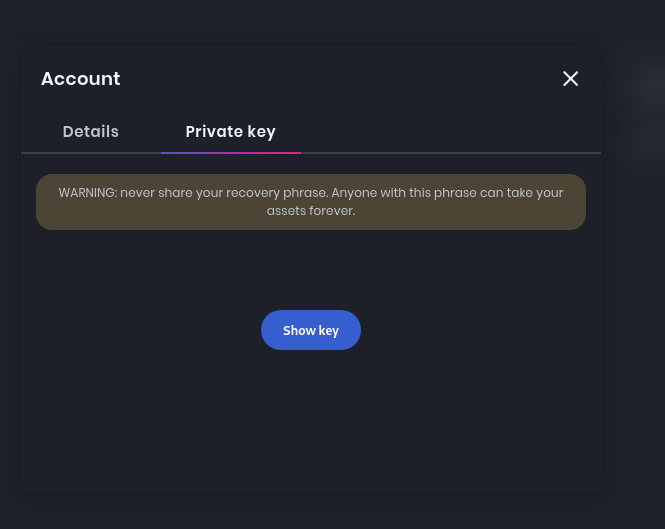
Task: Click the backdrop left of the dialog
Action: coord(10,300)
